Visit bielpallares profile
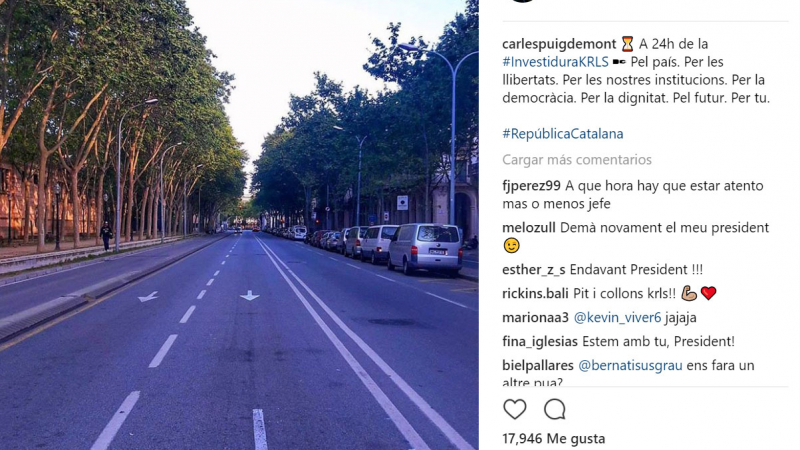This screenshot has height=450, width=800. pos(538,365)
